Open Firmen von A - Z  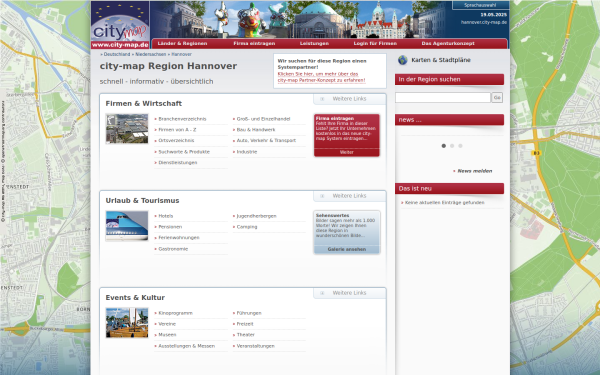[x=177, y=130]
